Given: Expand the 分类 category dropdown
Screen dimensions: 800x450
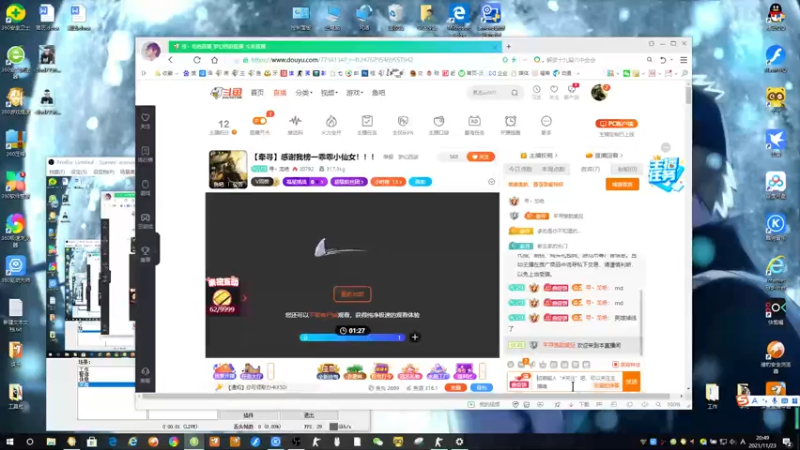Looking at the screenshot, I should coord(303,93).
